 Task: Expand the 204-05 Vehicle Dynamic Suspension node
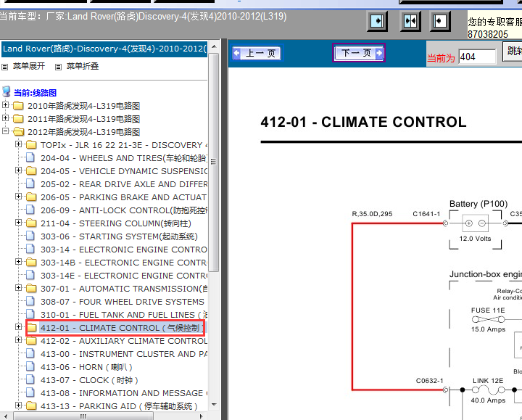[x=19, y=170]
